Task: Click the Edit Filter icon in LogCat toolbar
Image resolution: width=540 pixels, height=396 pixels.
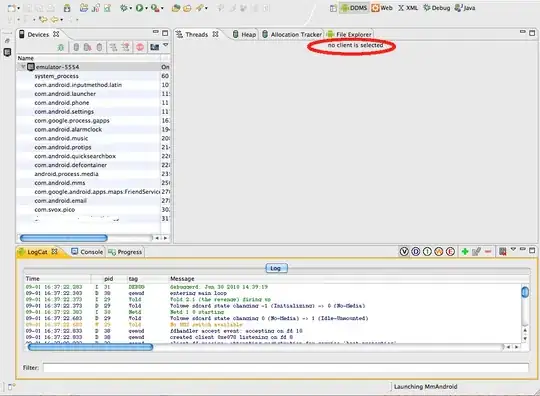Action: [x=476, y=252]
